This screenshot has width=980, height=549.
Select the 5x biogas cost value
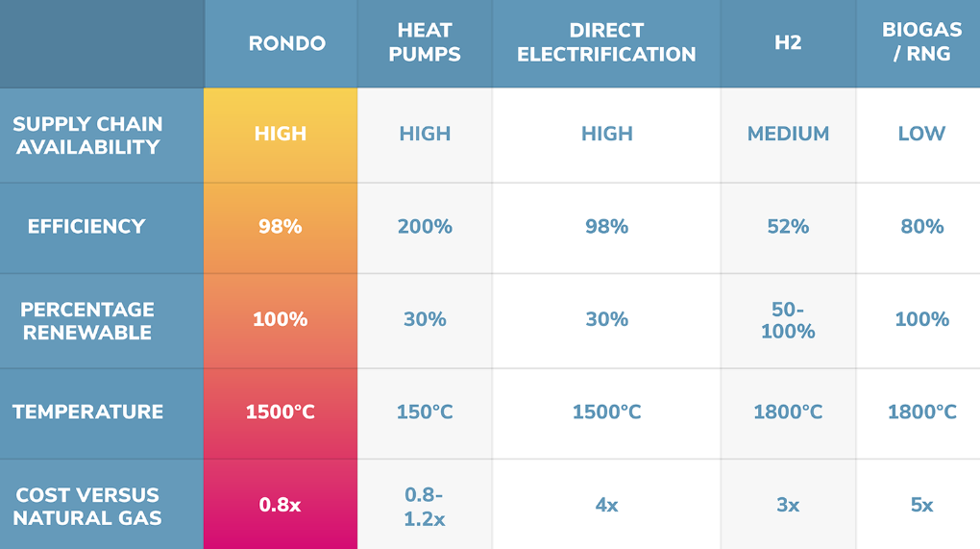point(920,505)
